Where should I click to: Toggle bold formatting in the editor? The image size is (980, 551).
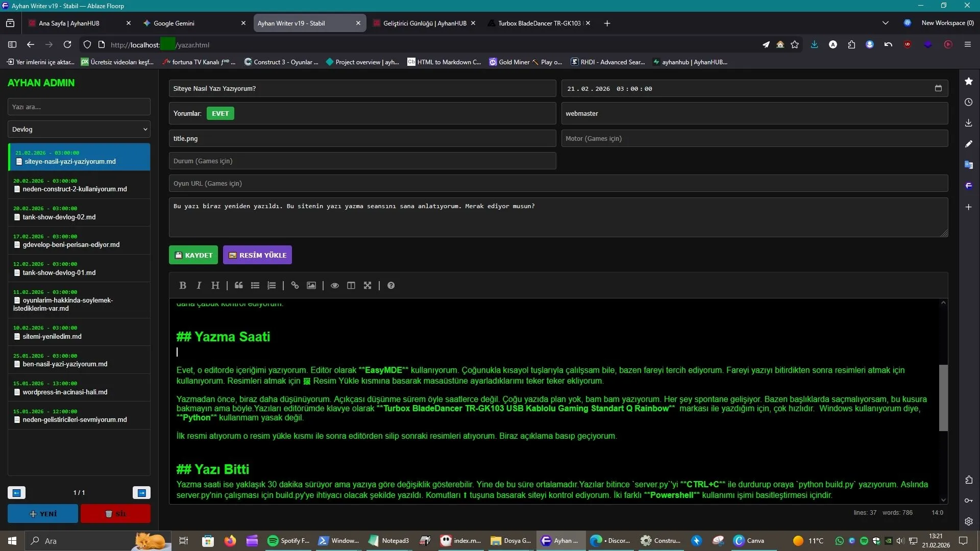pos(183,285)
